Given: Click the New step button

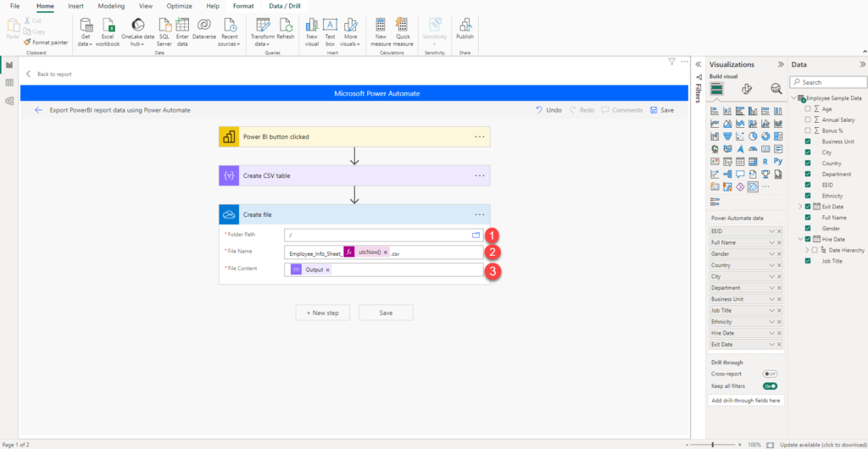Looking at the screenshot, I should click(322, 313).
